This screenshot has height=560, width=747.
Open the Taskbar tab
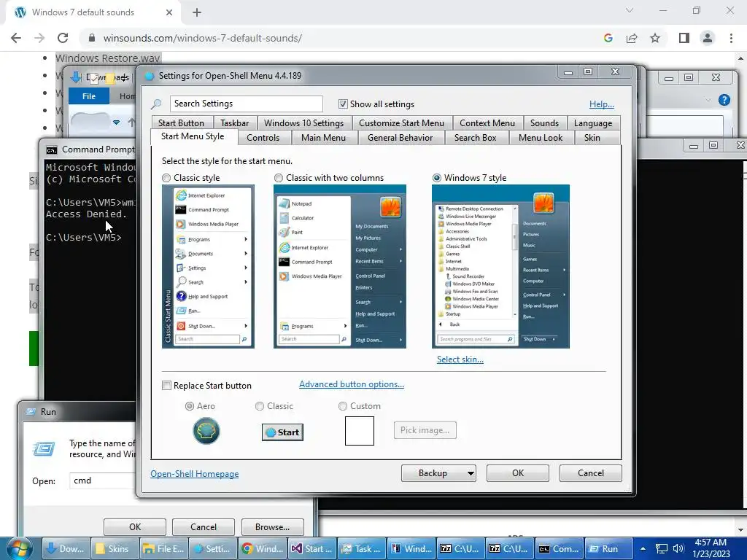tap(234, 122)
